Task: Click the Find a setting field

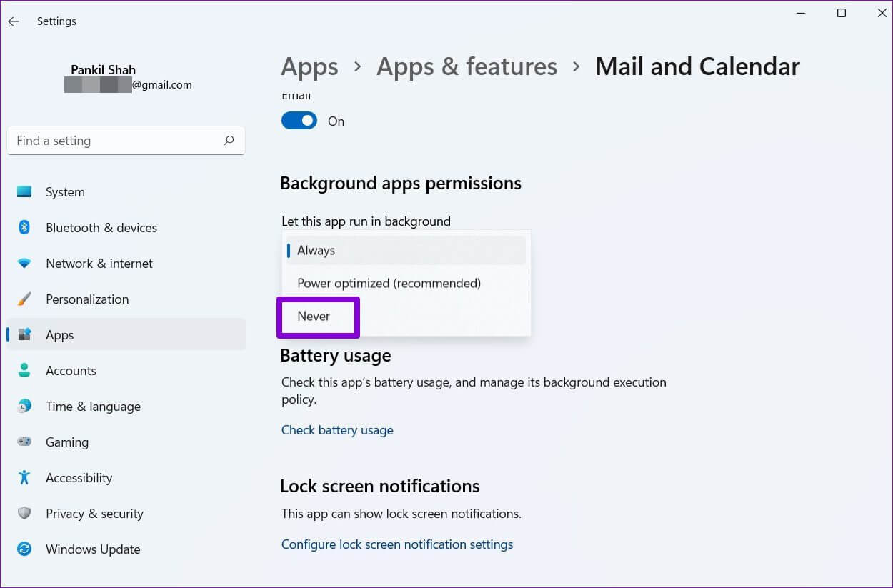Action: (126, 141)
